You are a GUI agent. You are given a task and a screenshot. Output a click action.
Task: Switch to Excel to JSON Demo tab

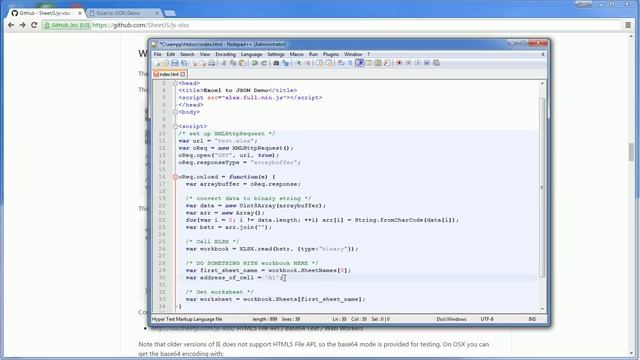[x=122, y=13]
